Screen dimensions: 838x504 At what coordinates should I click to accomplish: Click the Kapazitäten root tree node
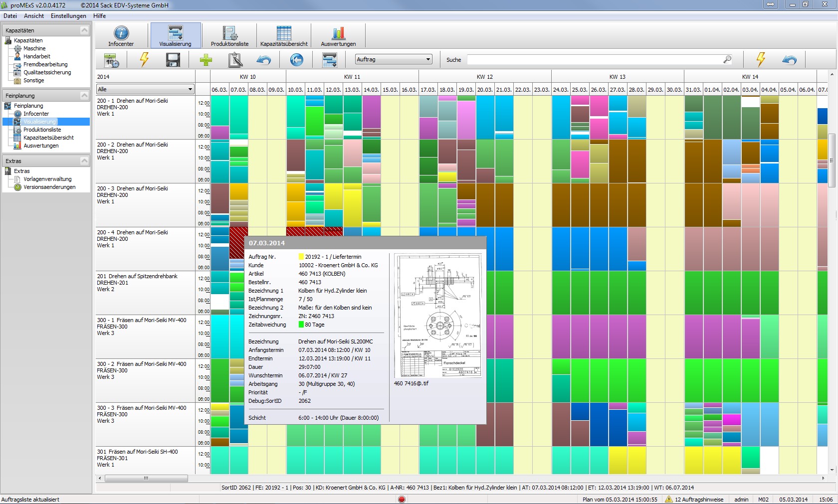tap(28, 40)
